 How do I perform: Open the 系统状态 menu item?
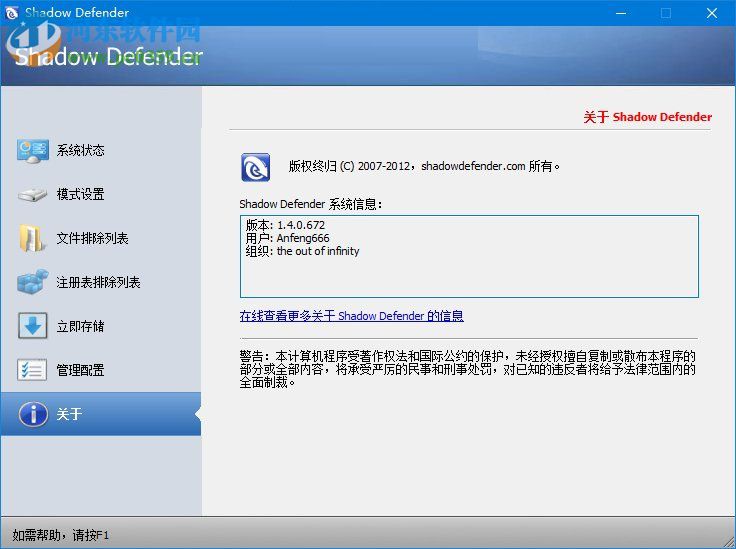pyautogui.click(x=101, y=151)
